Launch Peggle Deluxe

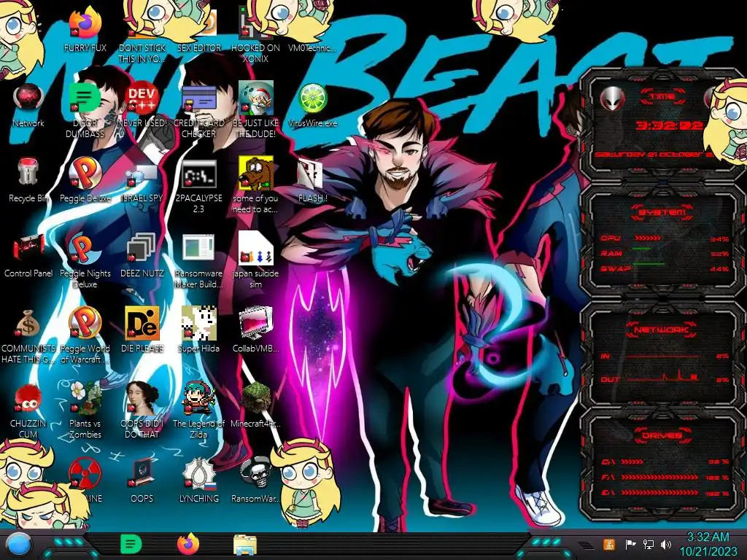85,172
